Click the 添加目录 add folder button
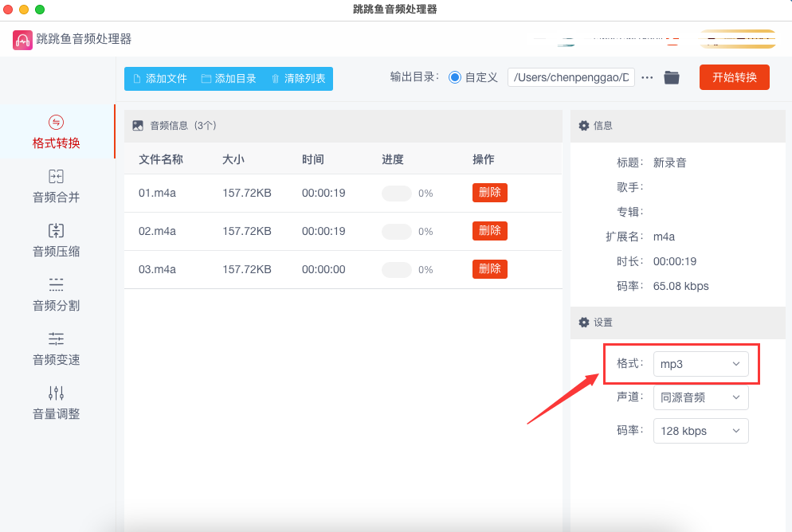This screenshot has height=532, width=792. 229,79
